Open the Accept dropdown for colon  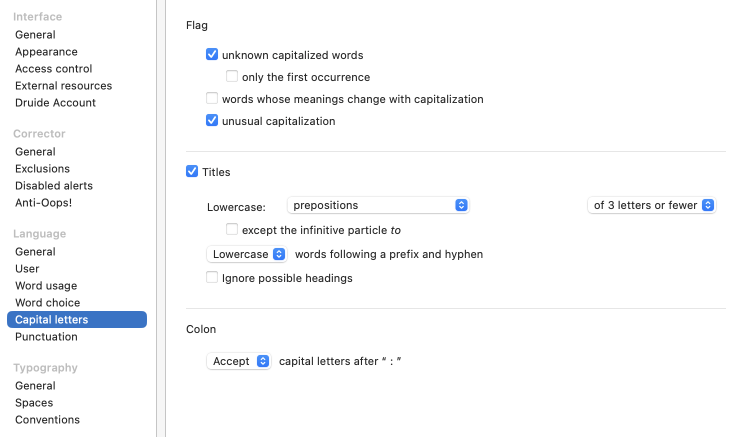[x=239, y=361]
